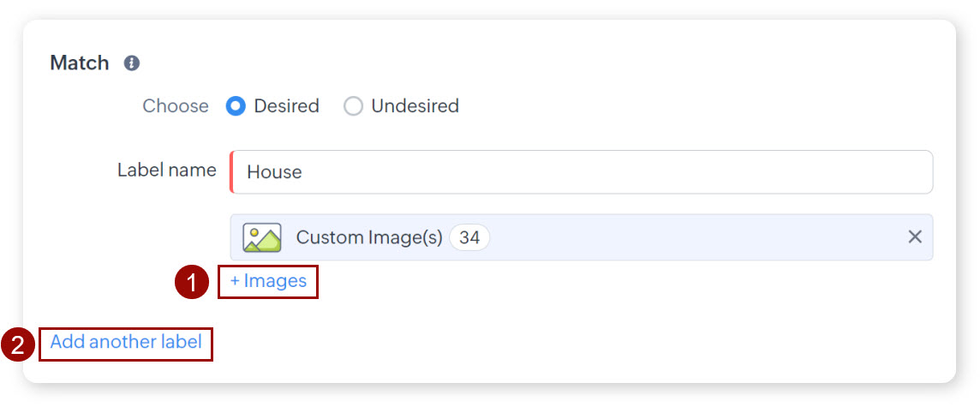
Task: Click the red number 1 callout marker
Action: (192, 282)
